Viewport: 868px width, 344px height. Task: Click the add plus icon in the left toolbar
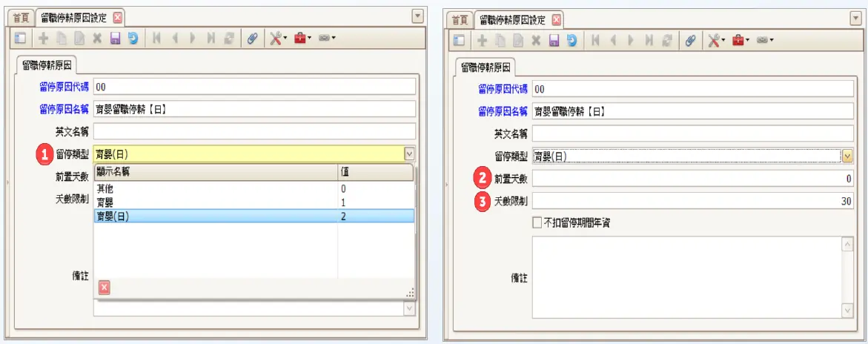(43, 39)
